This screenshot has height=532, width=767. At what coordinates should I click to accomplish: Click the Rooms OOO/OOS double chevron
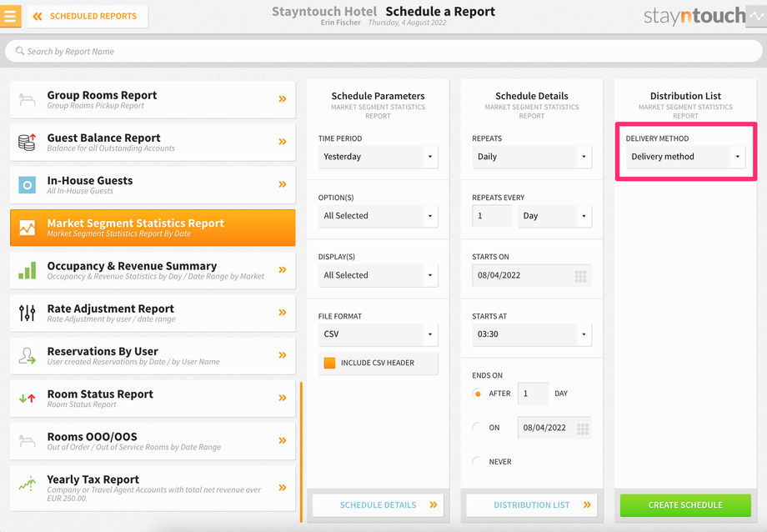(x=283, y=440)
